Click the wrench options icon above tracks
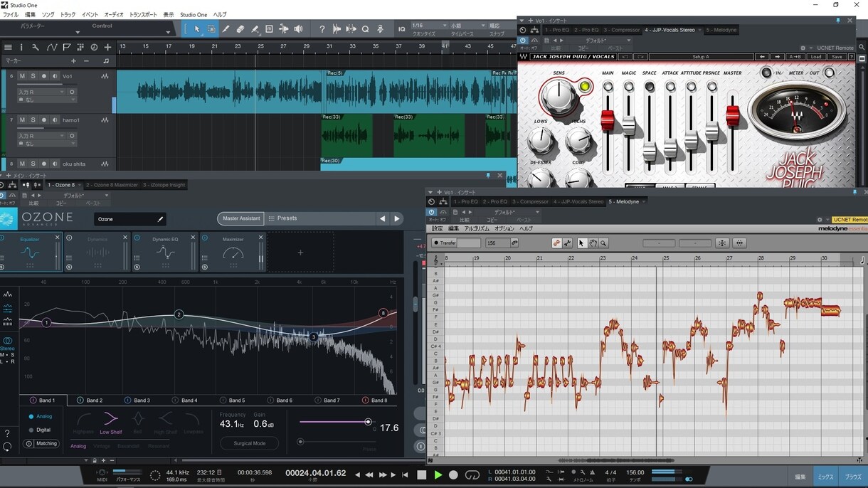The width and height of the screenshot is (868, 488). click(36, 47)
